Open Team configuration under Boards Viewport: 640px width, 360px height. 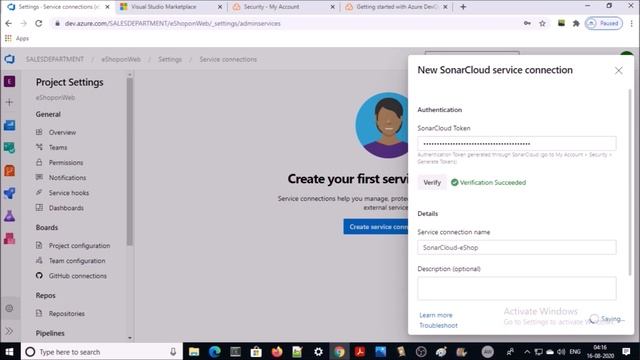point(77,260)
